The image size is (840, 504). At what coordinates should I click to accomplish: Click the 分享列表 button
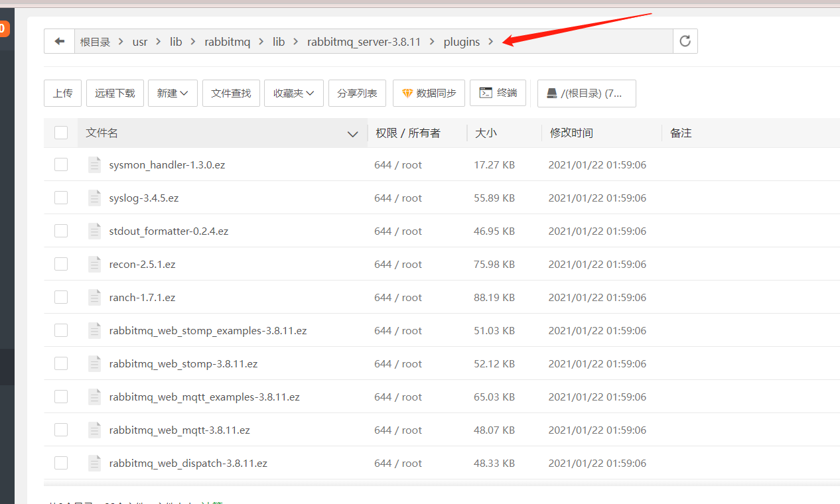coord(357,94)
